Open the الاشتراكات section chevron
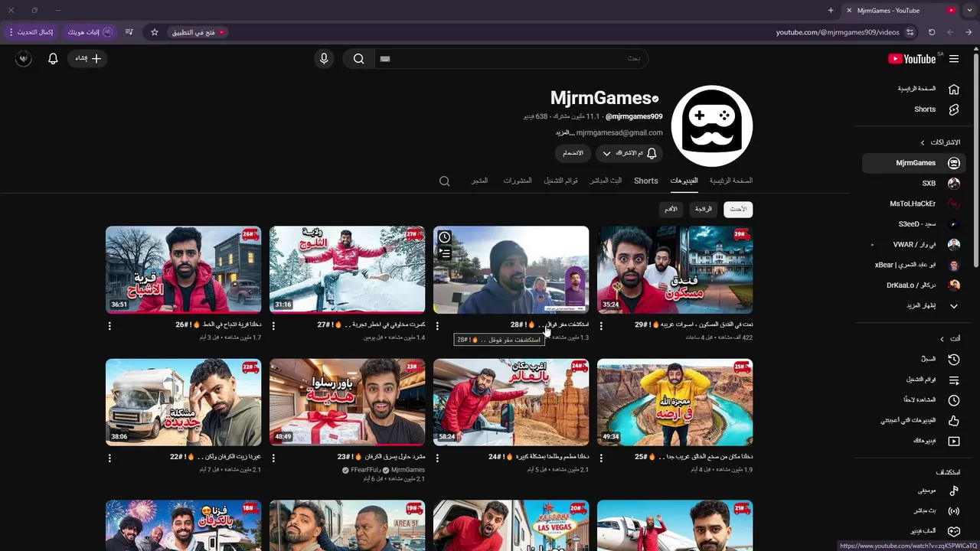980x551 pixels. coord(923,142)
